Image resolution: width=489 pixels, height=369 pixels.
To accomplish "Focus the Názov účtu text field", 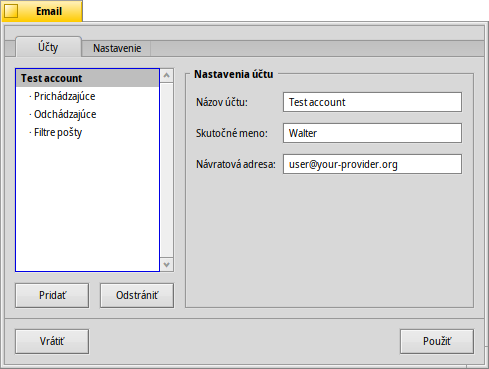I will [x=372, y=102].
